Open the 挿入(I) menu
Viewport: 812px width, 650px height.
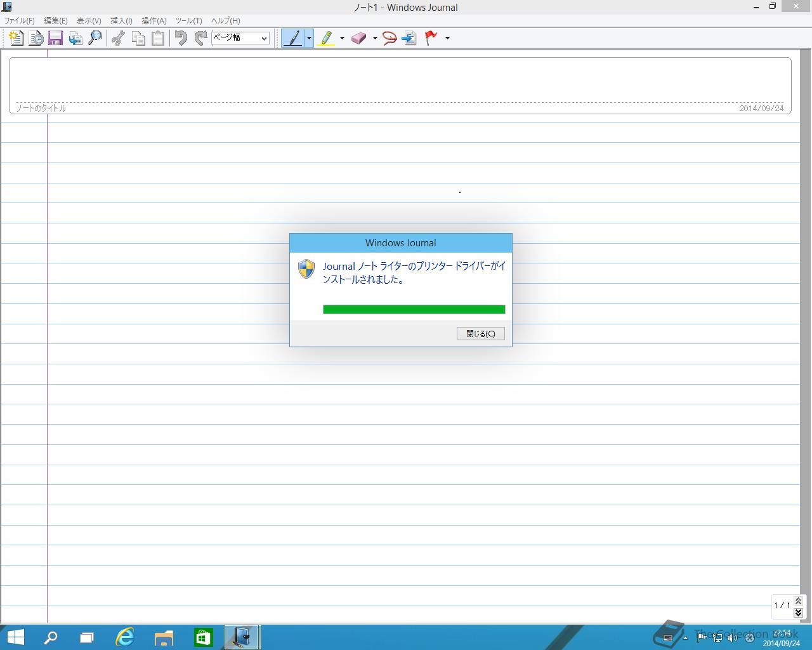121,20
